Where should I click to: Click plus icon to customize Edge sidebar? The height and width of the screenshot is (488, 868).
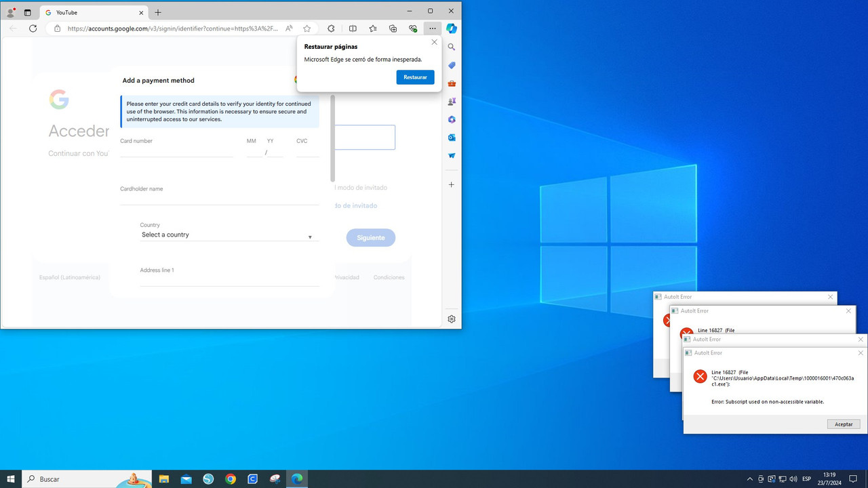pos(452,184)
